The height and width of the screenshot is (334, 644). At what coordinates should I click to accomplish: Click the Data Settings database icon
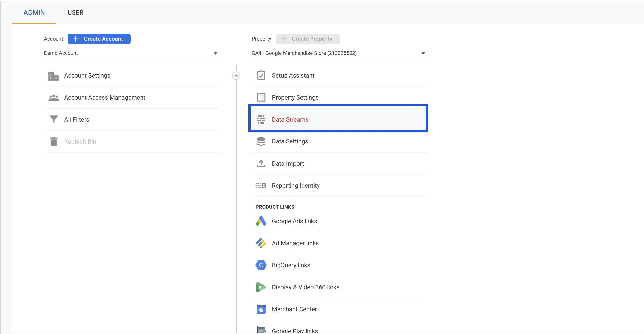point(261,141)
